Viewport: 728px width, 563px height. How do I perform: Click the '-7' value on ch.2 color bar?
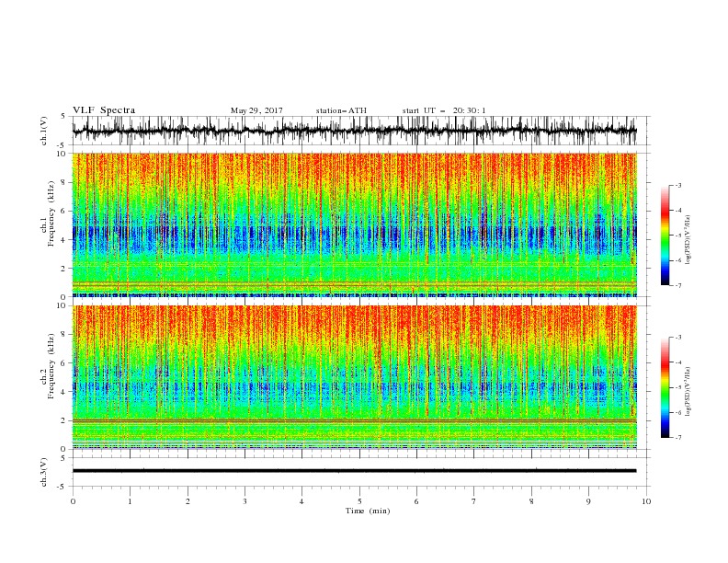coord(677,437)
